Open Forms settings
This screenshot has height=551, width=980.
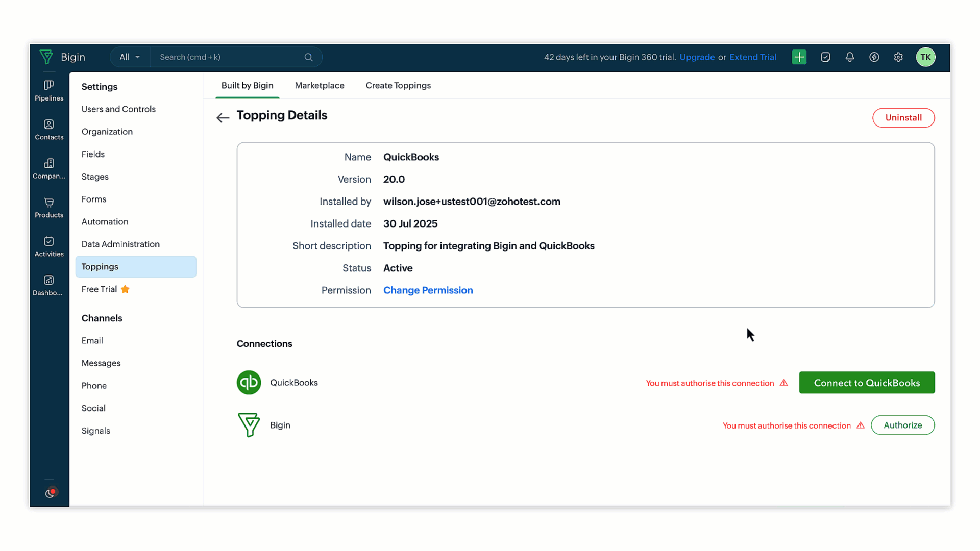pyautogui.click(x=94, y=199)
